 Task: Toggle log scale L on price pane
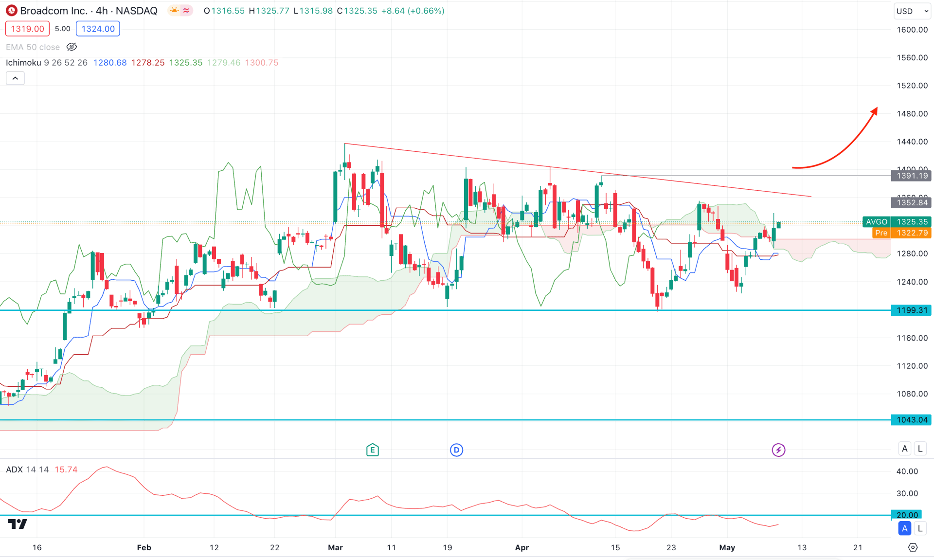tap(920, 449)
